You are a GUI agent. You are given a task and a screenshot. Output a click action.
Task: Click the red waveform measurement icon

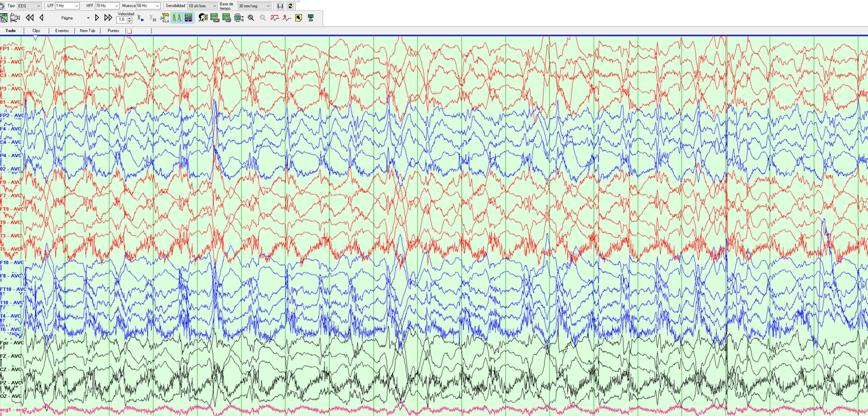(x=275, y=18)
